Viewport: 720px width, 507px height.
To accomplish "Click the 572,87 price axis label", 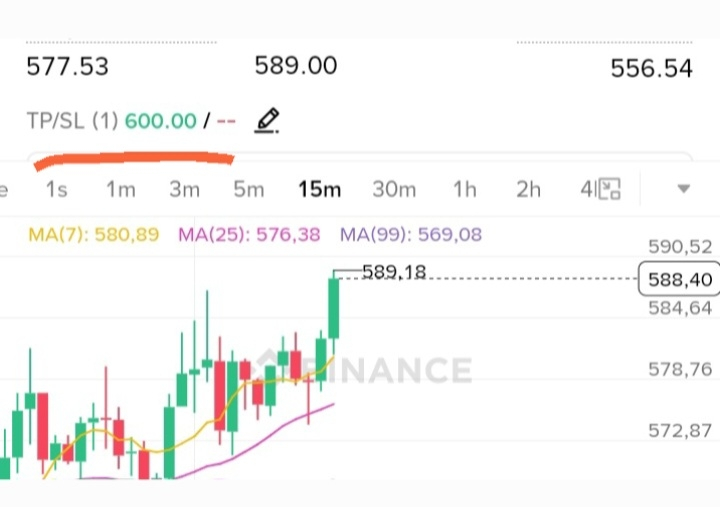I will tap(680, 431).
